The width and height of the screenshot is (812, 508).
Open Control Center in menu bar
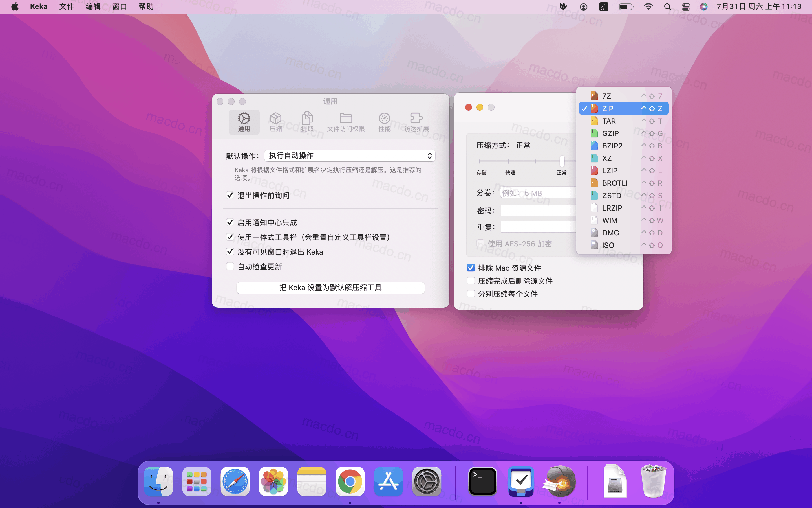[686, 7]
